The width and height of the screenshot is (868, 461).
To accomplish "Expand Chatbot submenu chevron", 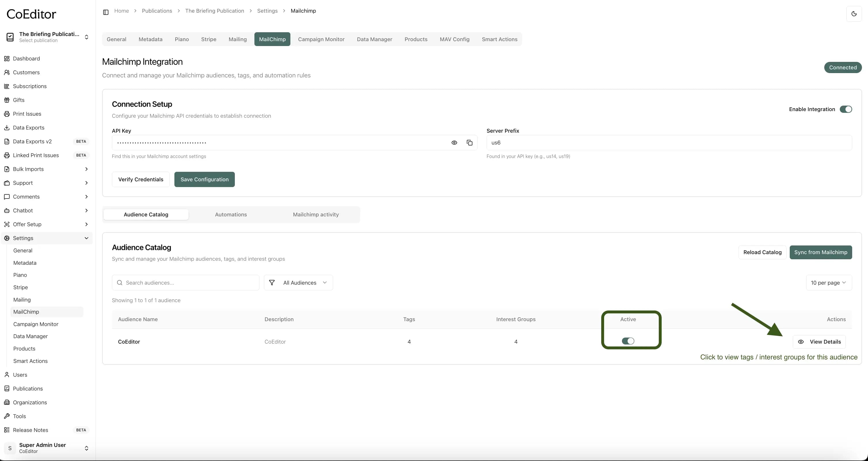I will [86, 211].
